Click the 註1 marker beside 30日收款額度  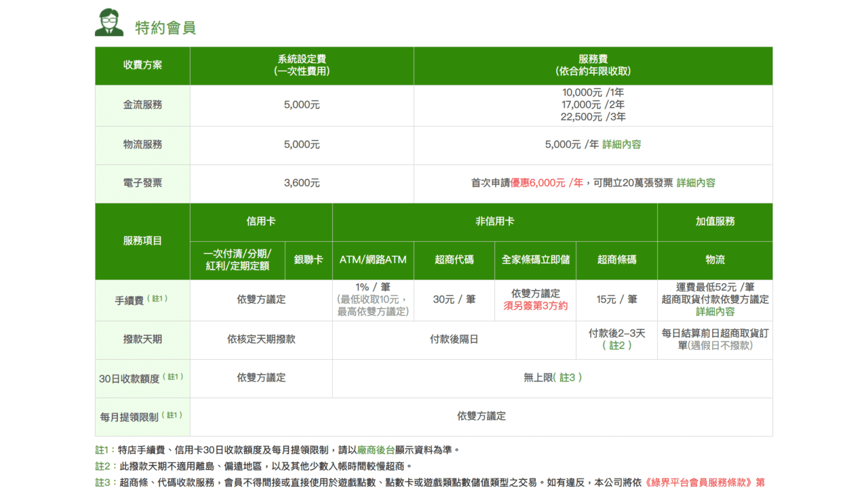pyautogui.click(x=172, y=375)
